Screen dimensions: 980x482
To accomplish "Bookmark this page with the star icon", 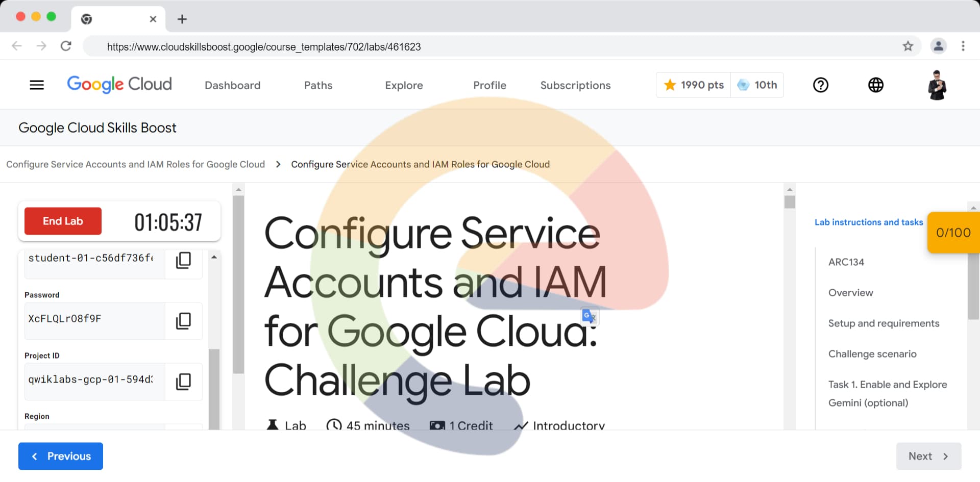I will point(908,46).
